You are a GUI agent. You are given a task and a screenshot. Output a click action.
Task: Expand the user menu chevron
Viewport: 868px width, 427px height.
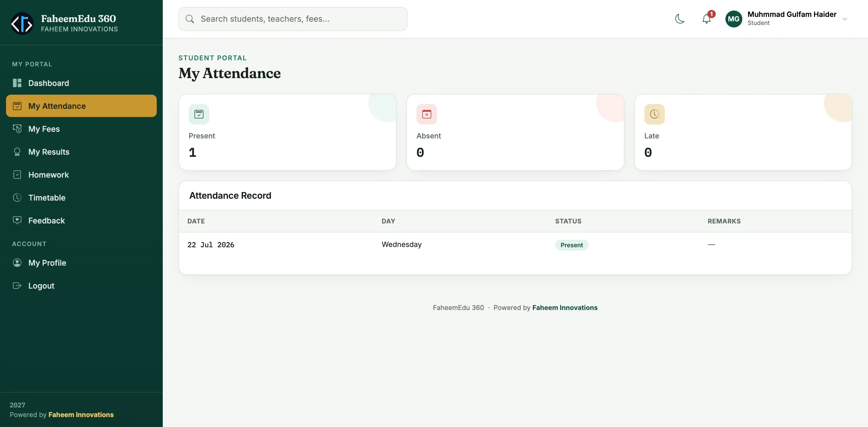click(x=845, y=19)
